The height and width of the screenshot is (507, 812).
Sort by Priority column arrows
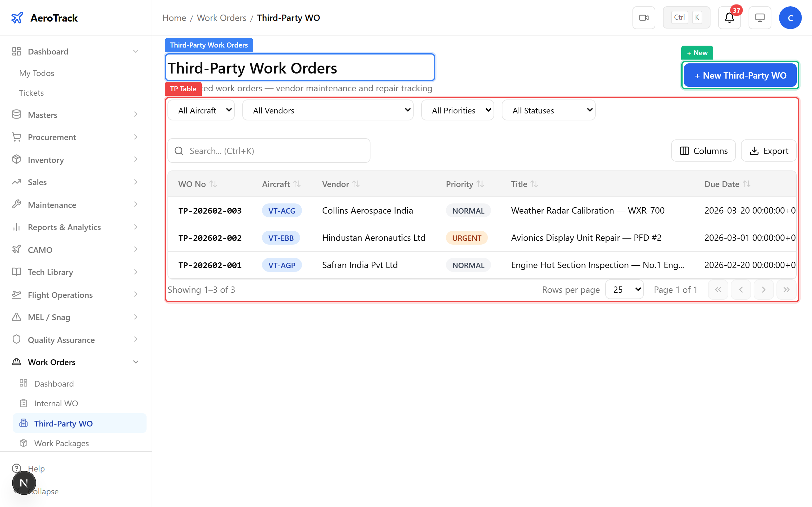point(480,184)
